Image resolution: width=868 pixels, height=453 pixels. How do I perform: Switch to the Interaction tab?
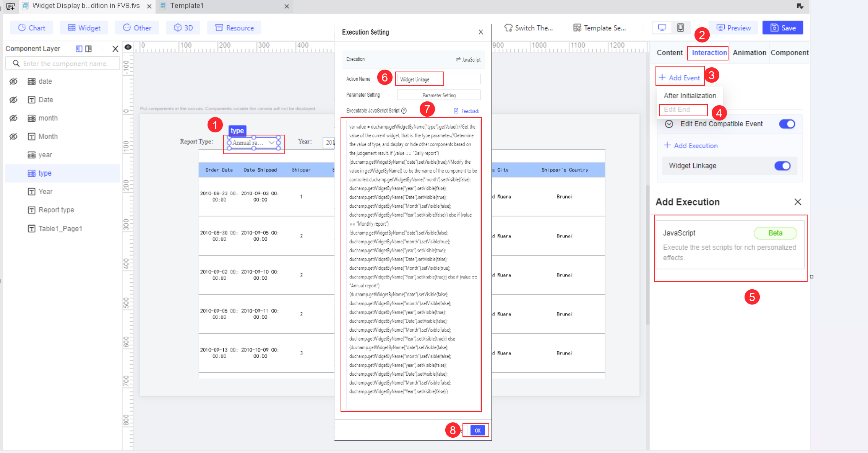click(709, 53)
